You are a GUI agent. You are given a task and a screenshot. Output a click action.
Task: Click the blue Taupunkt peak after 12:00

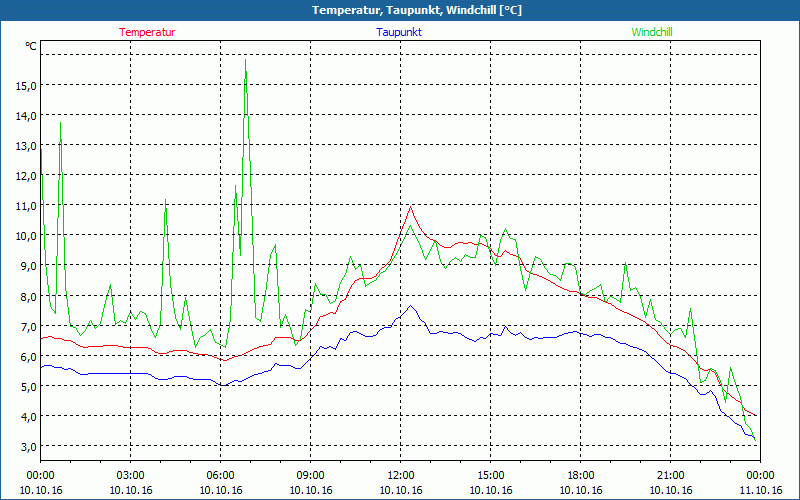pyautogui.click(x=410, y=306)
